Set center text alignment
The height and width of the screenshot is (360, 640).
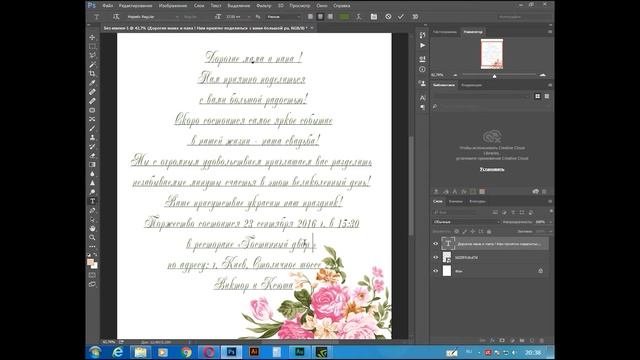(x=320, y=17)
